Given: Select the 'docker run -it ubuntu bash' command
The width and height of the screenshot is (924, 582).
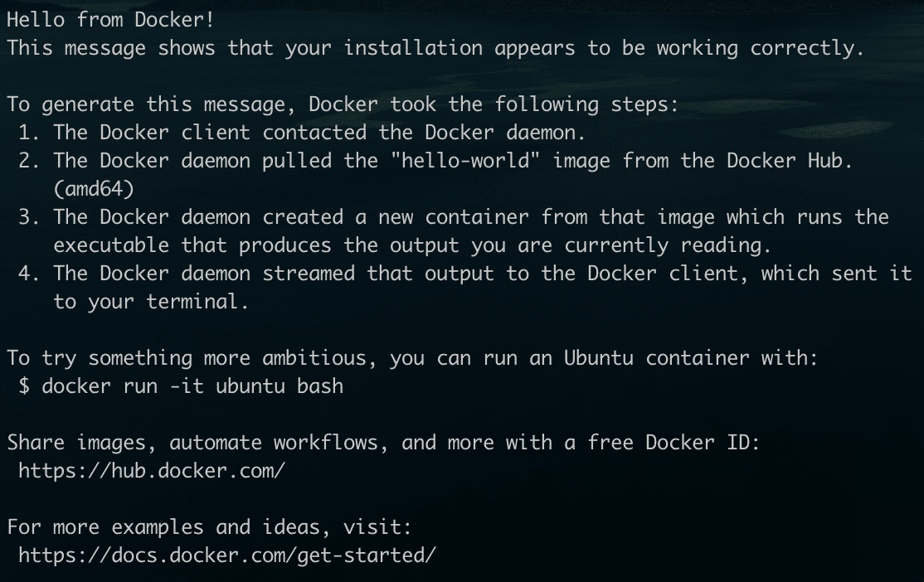Looking at the screenshot, I should coord(192,386).
